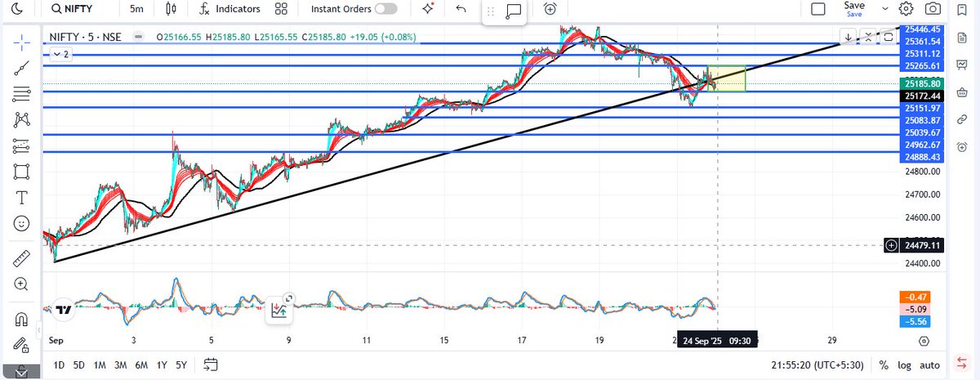Screen dimensions: 980x380
Task: Toggle magnet mode in the toolbar
Action: [21, 319]
